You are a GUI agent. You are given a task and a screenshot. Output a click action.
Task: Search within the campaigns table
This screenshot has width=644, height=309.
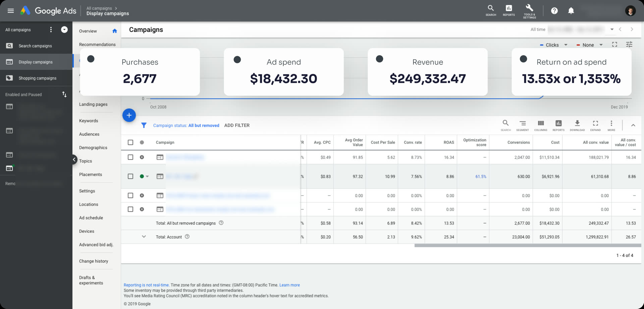505,125
